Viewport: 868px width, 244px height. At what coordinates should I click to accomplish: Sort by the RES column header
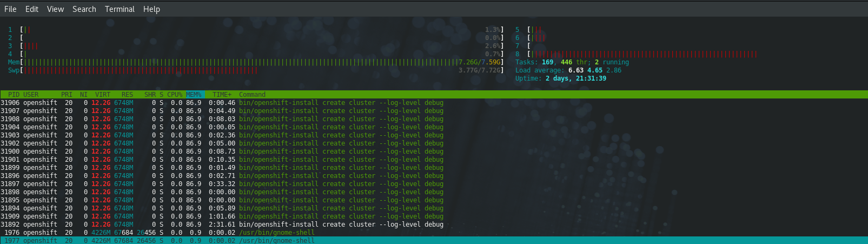tap(127, 95)
